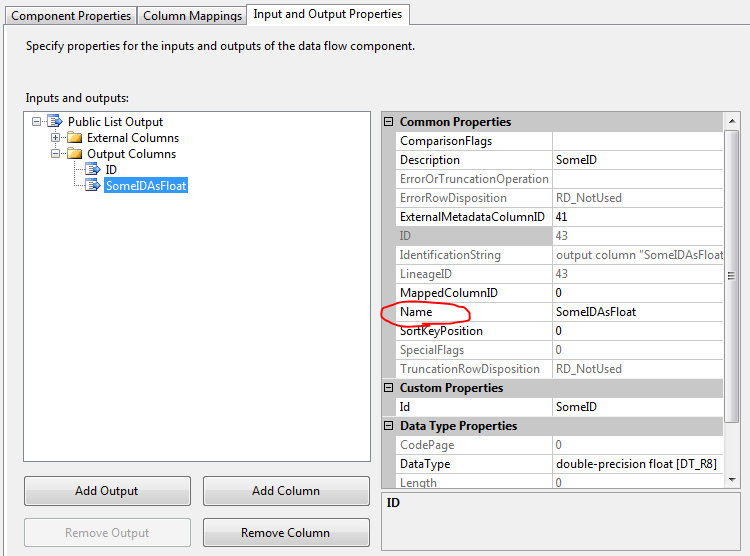The height and width of the screenshot is (556, 750).
Task: Switch to the Component Properties tab
Action: click(71, 16)
